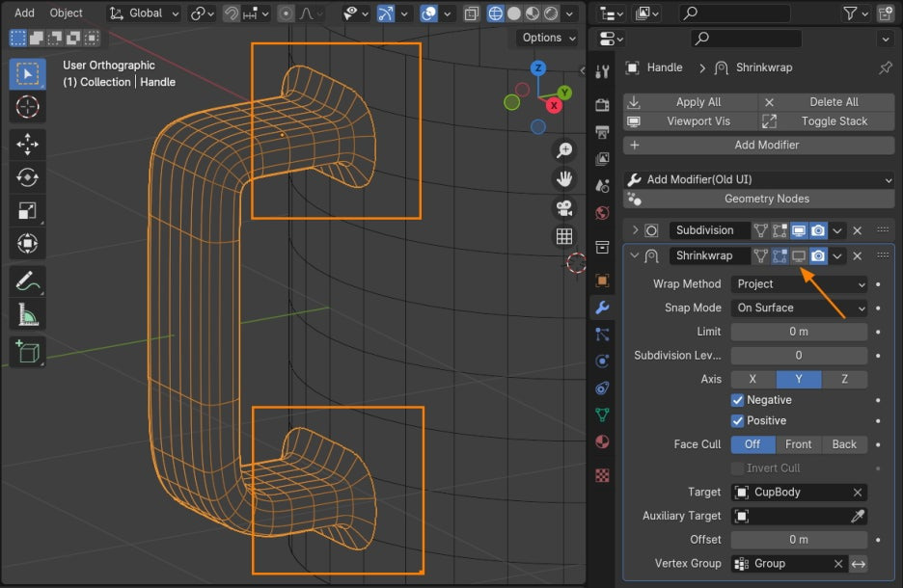Click the Offset value field

pos(799,540)
